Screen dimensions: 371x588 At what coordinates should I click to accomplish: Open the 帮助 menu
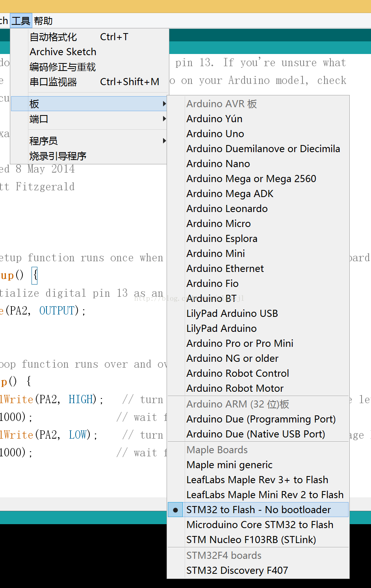pyautogui.click(x=43, y=21)
